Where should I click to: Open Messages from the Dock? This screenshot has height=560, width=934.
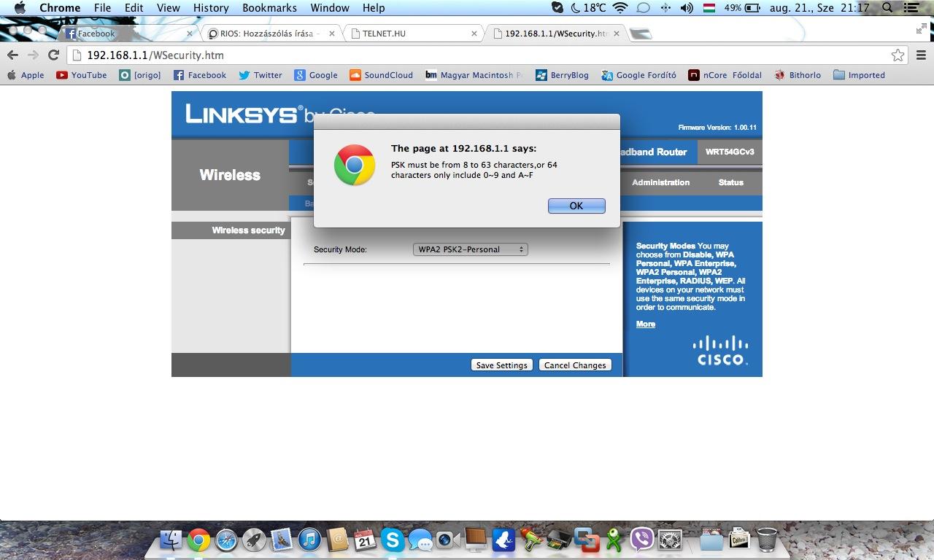[x=420, y=540]
